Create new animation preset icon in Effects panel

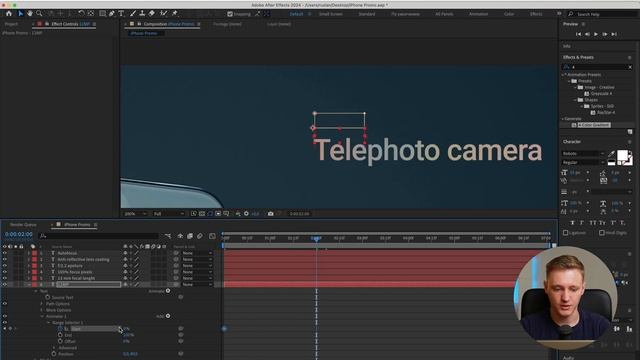point(630,132)
